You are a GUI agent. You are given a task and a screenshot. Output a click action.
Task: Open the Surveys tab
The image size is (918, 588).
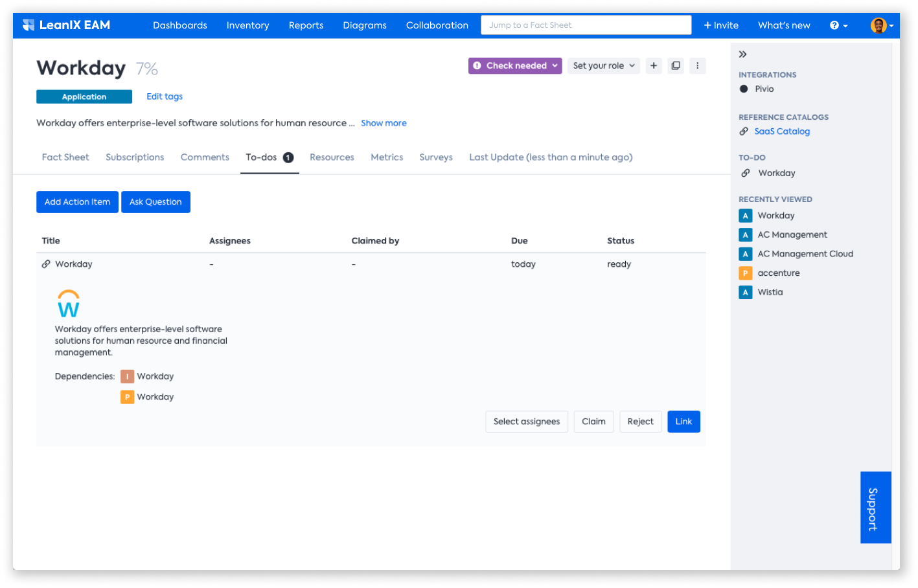436,157
